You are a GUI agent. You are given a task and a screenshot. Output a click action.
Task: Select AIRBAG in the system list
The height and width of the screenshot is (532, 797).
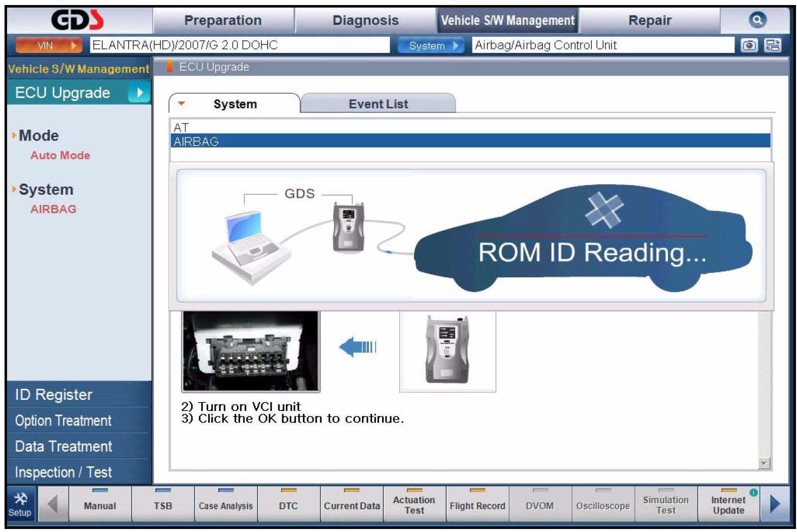point(470,141)
